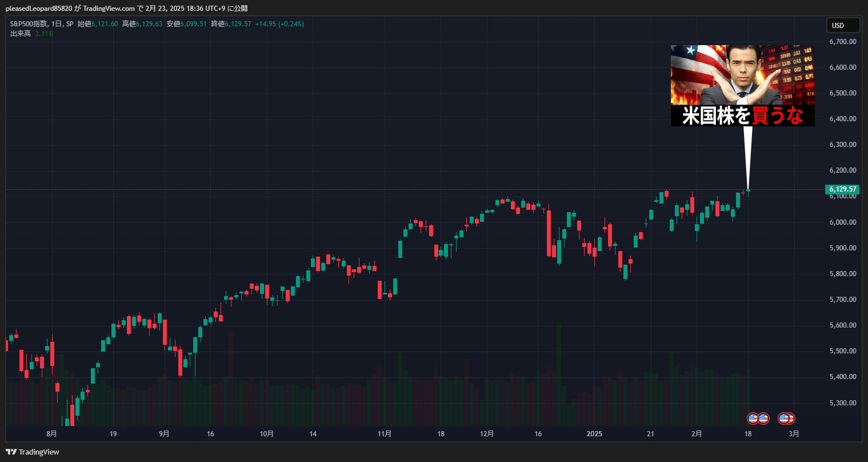Viewport: 868px width, 462px height.
Task: Click the S&P500指数 symbol title
Action: point(28,24)
